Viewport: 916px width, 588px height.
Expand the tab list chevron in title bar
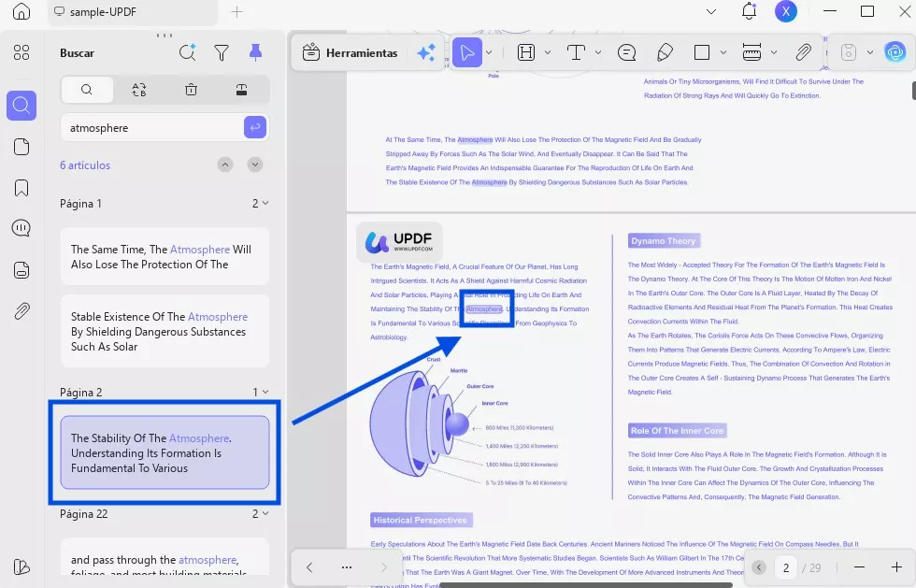pyautogui.click(x=711, y=12)
